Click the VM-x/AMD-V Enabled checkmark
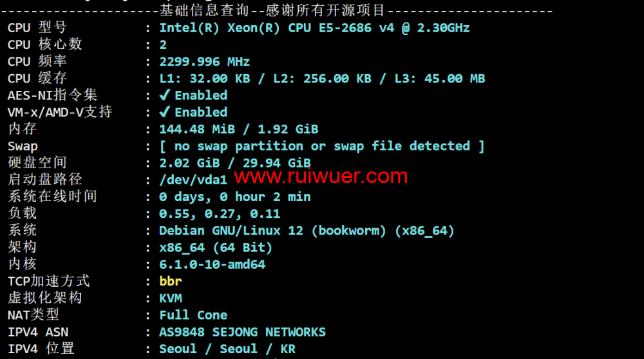The width and height of the screenshot is (644, 359). coord(165,112)
